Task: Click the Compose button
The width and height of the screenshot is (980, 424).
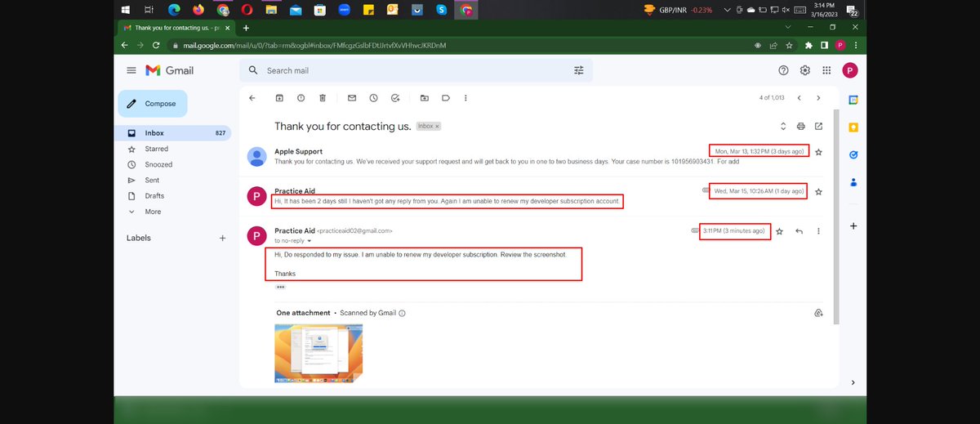Action: [x=153, y=104]
